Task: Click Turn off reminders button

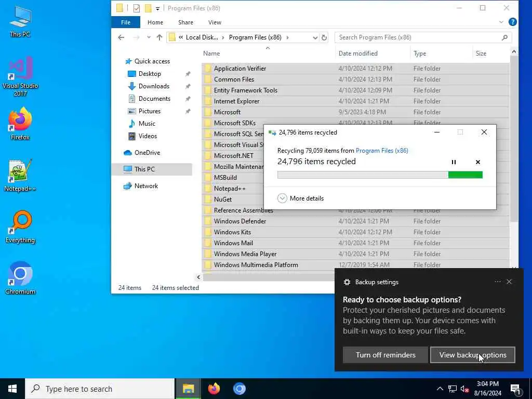Action: 385,355
